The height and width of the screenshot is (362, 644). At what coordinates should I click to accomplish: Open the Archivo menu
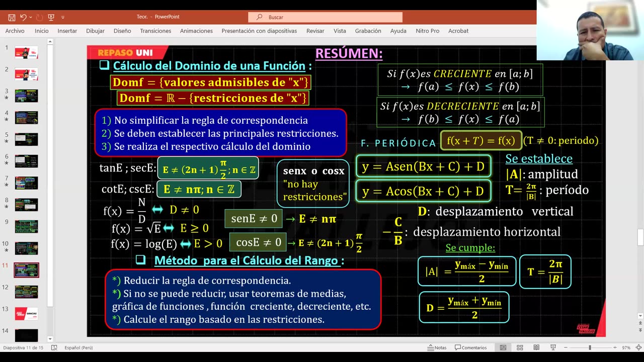(15, 31)
